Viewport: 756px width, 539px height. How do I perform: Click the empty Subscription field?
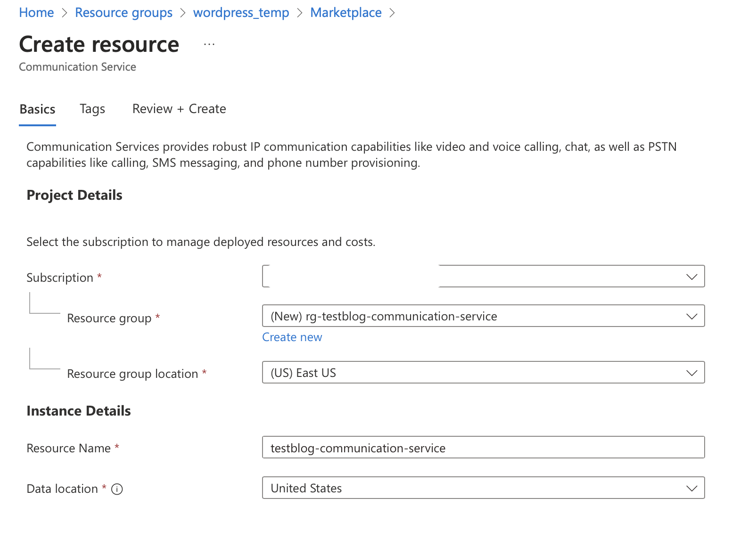tap(353, 277)
